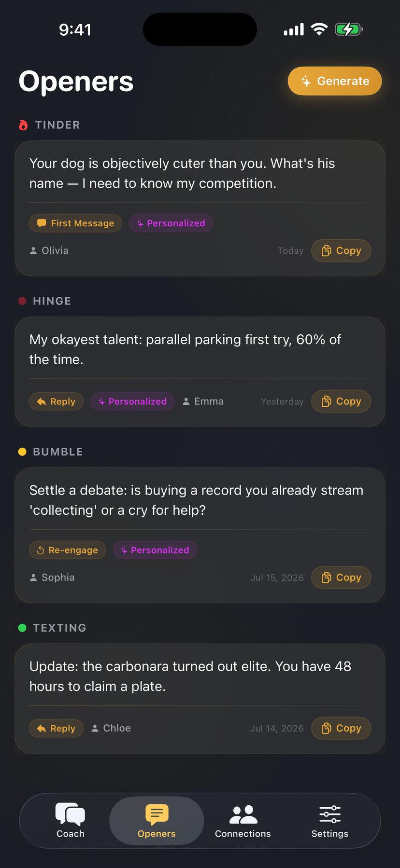Open Settings sliders icon

click(330, 814)
